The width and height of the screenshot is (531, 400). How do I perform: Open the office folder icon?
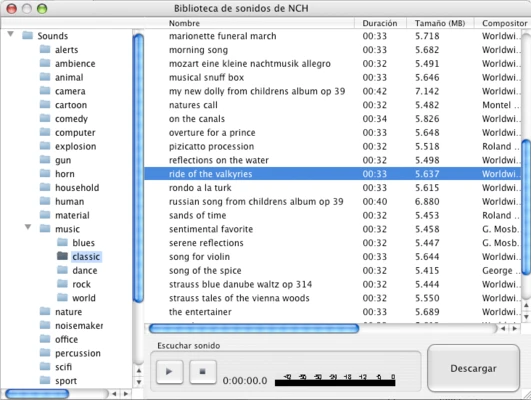[45, 339]
